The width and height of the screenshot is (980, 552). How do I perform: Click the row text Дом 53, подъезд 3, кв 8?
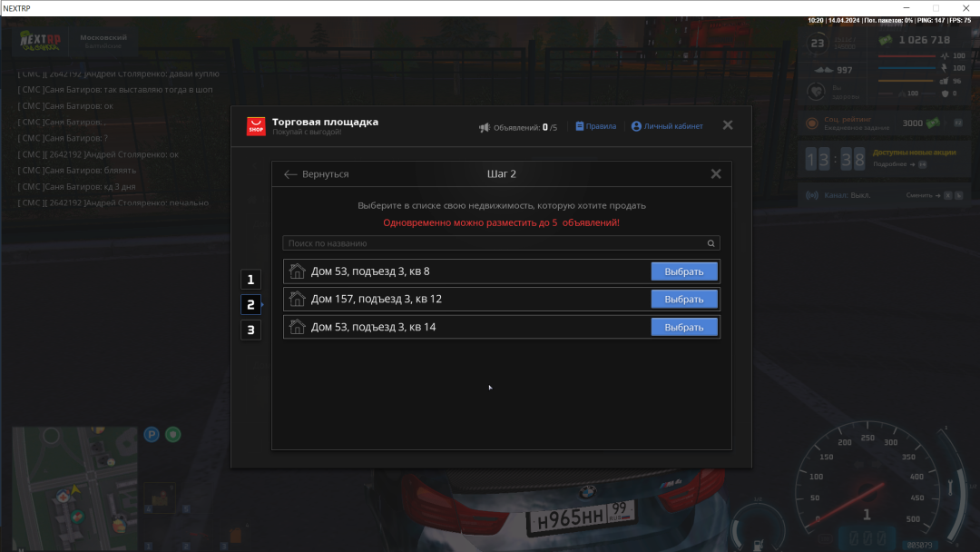pos(370,271)
